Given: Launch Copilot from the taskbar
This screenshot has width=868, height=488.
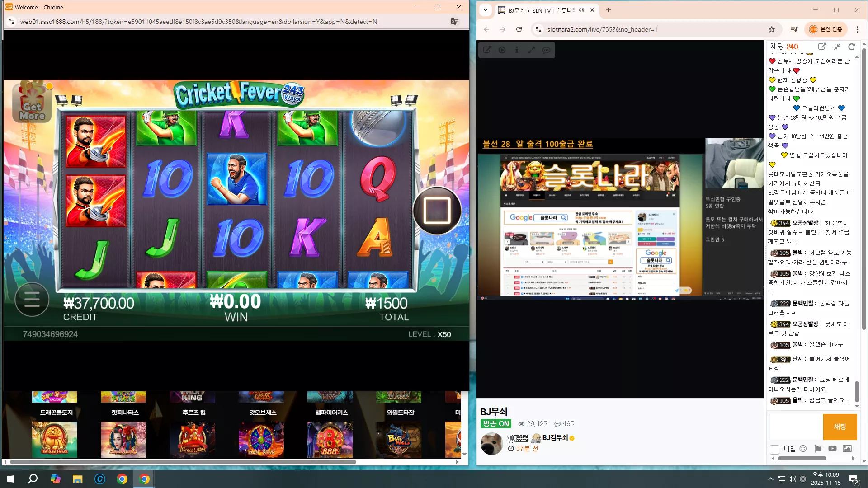Looking at the screenshot, I should coord(55,479).
